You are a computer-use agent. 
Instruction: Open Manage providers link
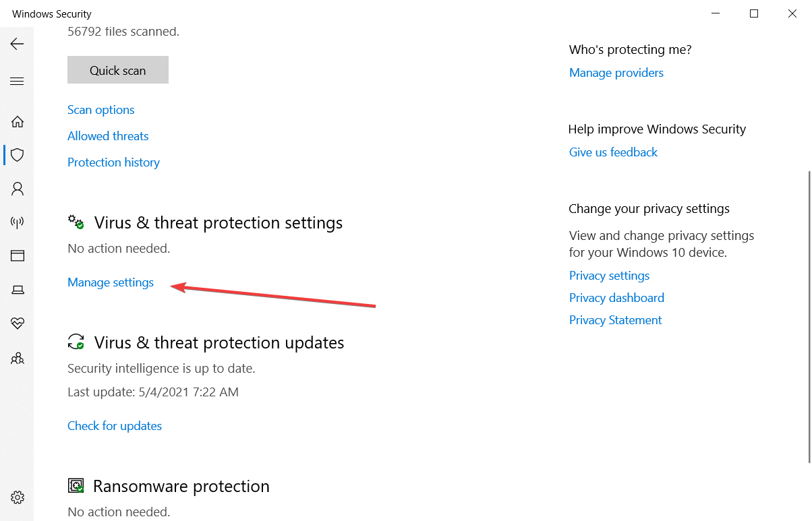[616, 73]
